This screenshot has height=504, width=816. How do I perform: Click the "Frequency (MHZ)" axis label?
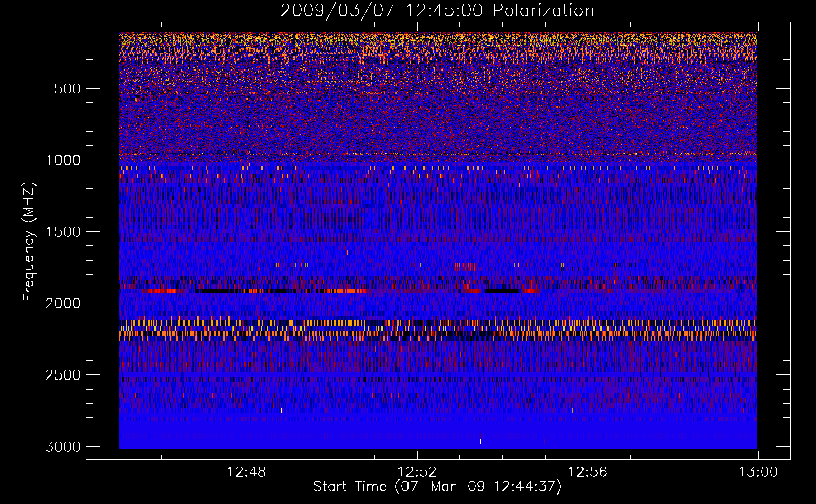(x=29, y=242)
